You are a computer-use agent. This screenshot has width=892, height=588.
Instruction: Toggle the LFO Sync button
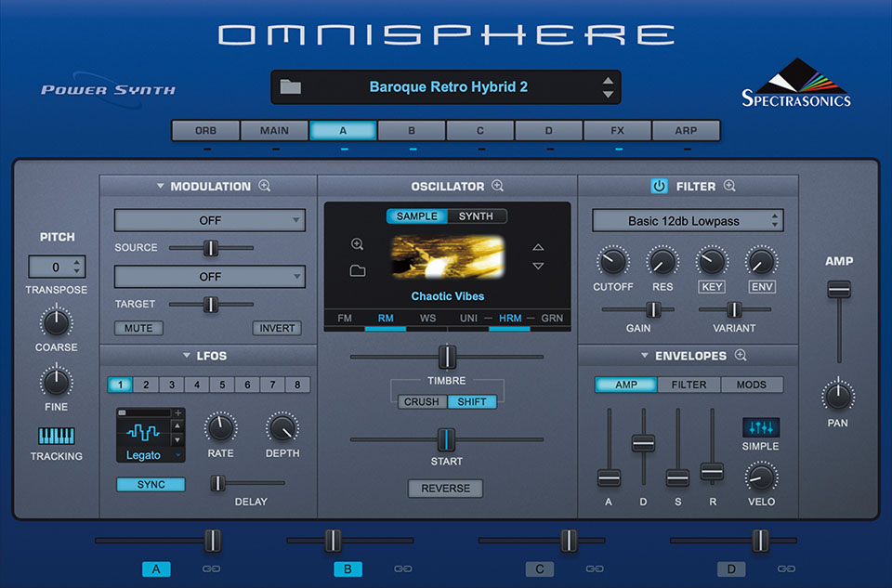[151, 485]
